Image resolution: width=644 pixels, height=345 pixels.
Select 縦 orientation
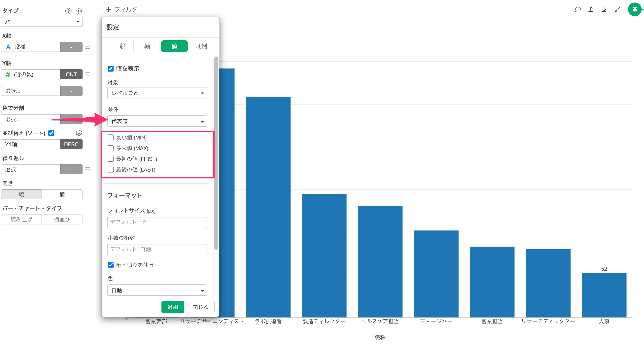[x=21, y=194]
